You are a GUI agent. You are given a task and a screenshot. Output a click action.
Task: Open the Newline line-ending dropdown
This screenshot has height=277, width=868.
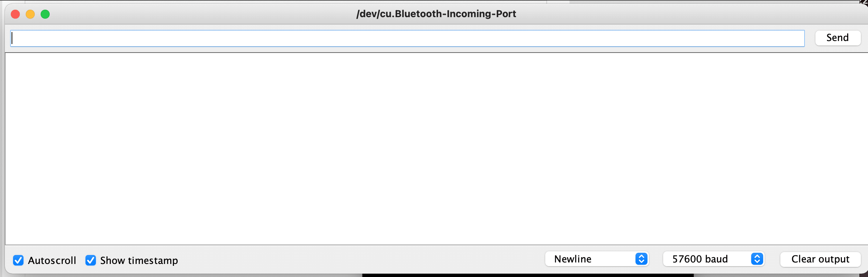coord(590,259)
